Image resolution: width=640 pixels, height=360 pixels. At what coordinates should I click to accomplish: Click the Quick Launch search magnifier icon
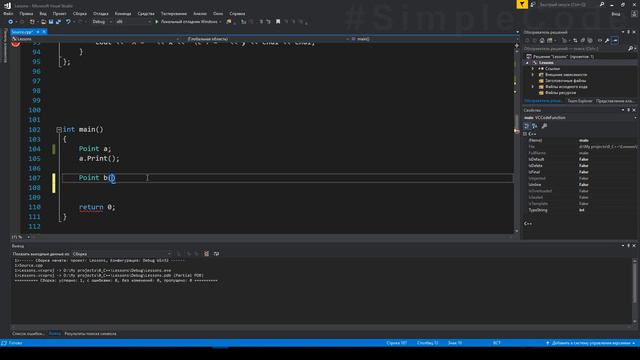[602, 4]
